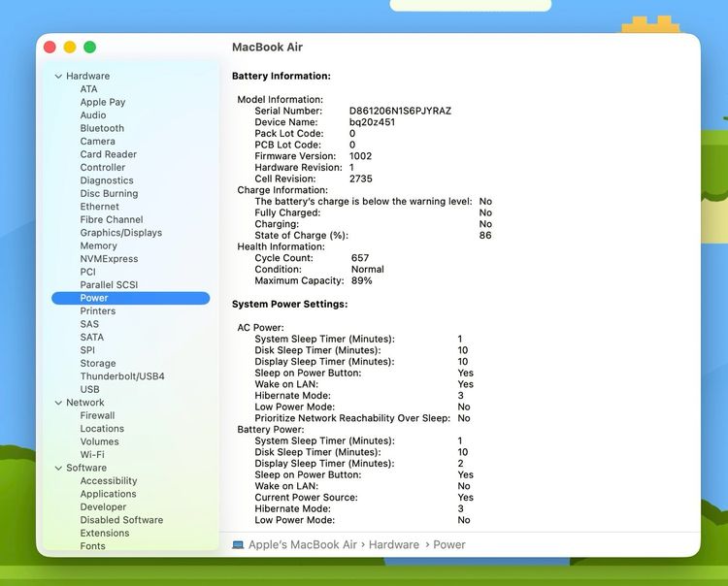Image resolution: width=728 pixels, height=586 pixels.
Task: Open Graphics/Displays information
Action: (121, 233)
